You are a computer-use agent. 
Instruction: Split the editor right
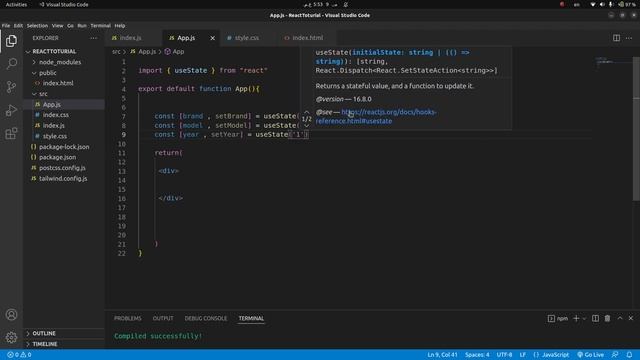click(616, 38)
